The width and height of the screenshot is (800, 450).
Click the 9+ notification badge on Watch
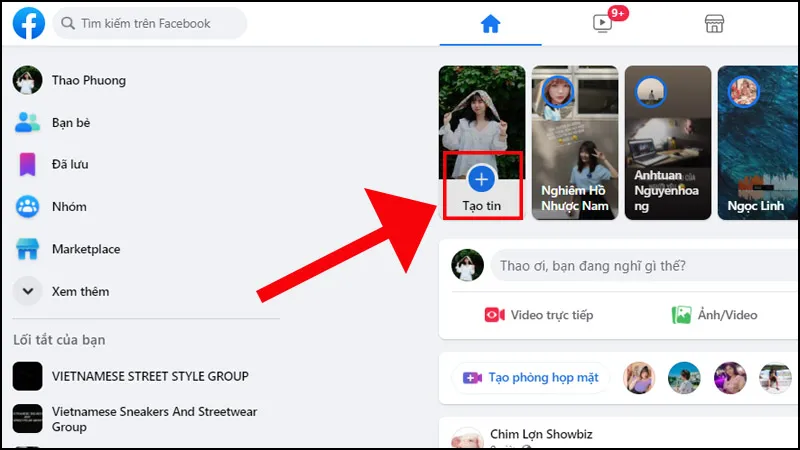tap(618, 13)
